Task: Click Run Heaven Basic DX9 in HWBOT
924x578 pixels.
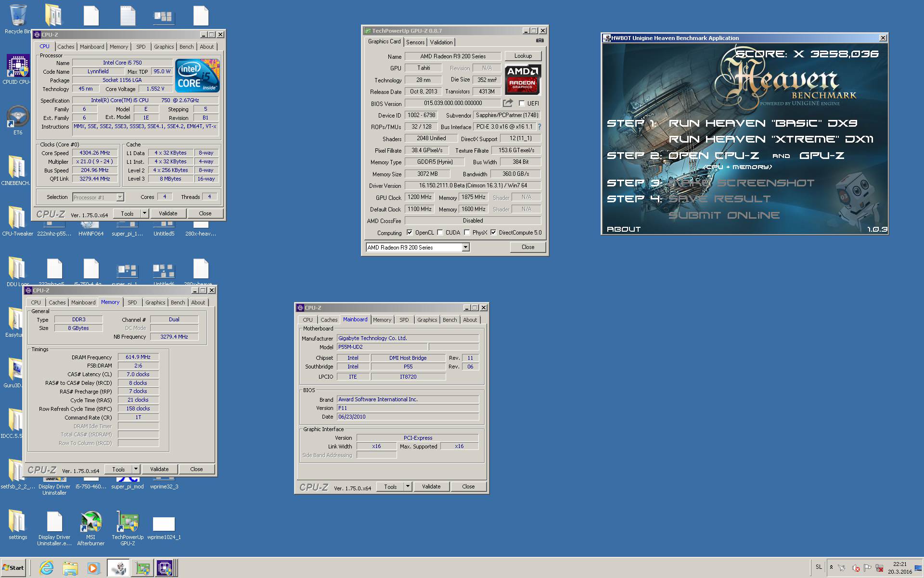Action: (x=763, y=123)
